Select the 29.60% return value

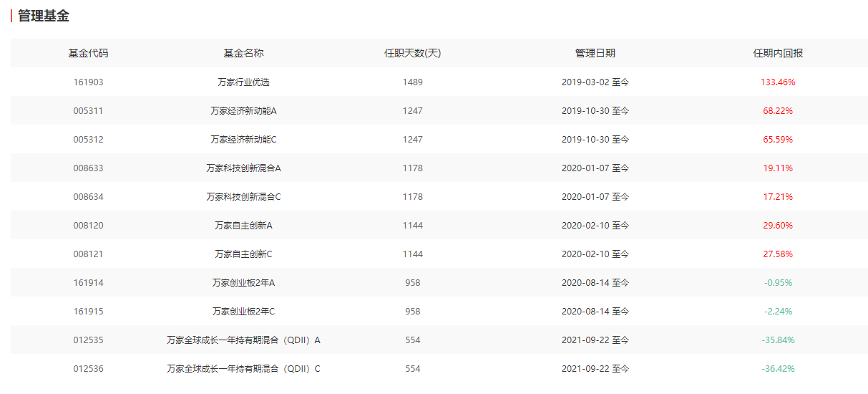coord(778,226)
